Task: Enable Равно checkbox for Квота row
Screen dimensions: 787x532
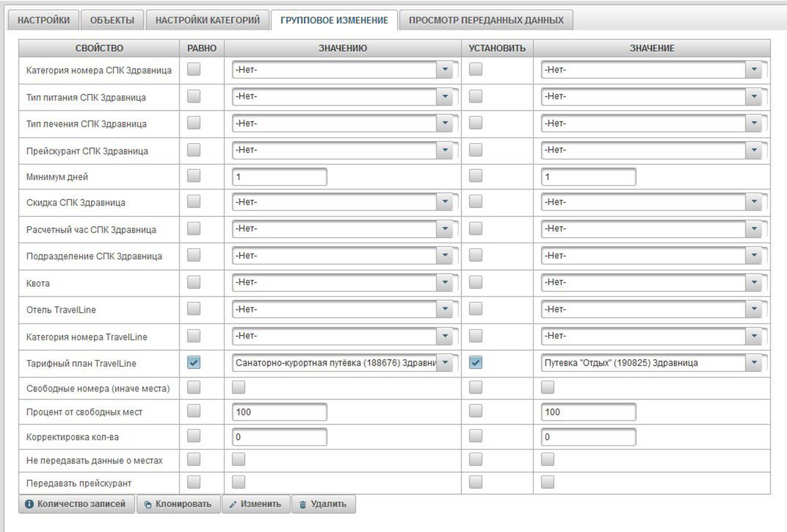Action: coord(193,282)
